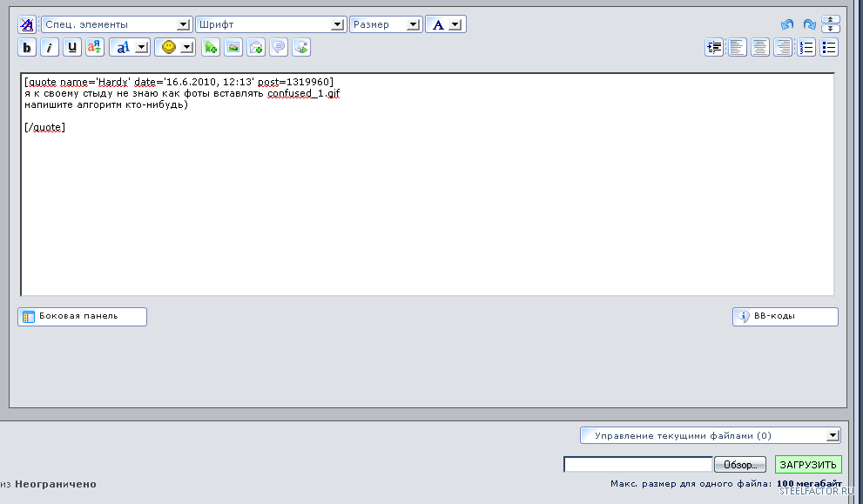Screen dimensions: 863x504
Task: Redo the last undone edit
Action: [x=809, y=24]
